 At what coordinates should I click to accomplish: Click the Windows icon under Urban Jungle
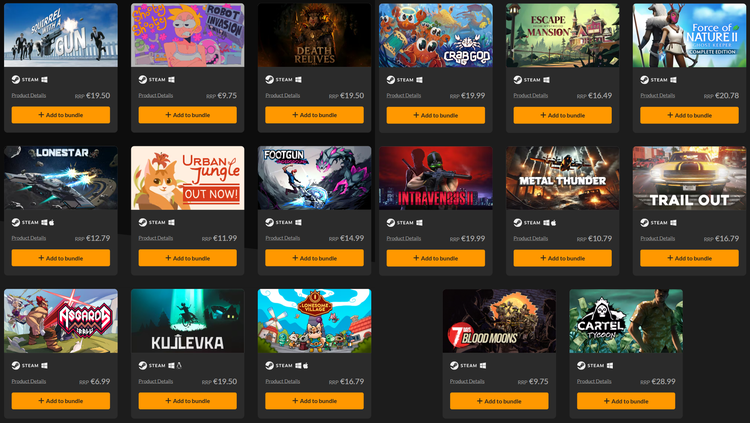[x=171, y=222]
